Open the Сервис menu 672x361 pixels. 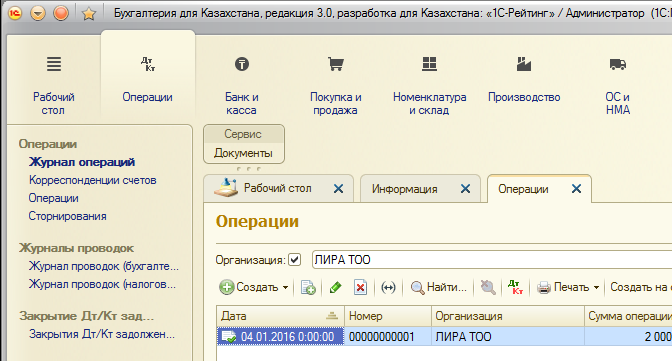click(x=243, y=134)
